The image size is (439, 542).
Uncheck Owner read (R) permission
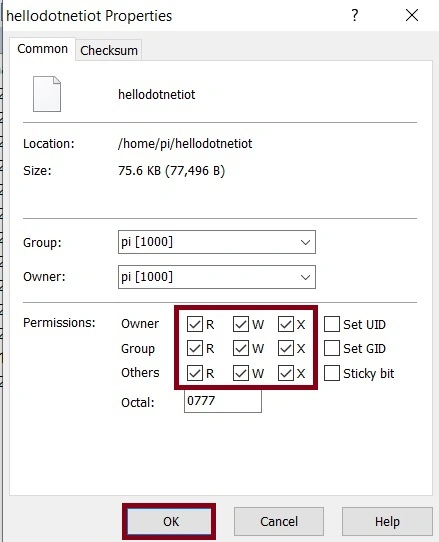[195, 324]
